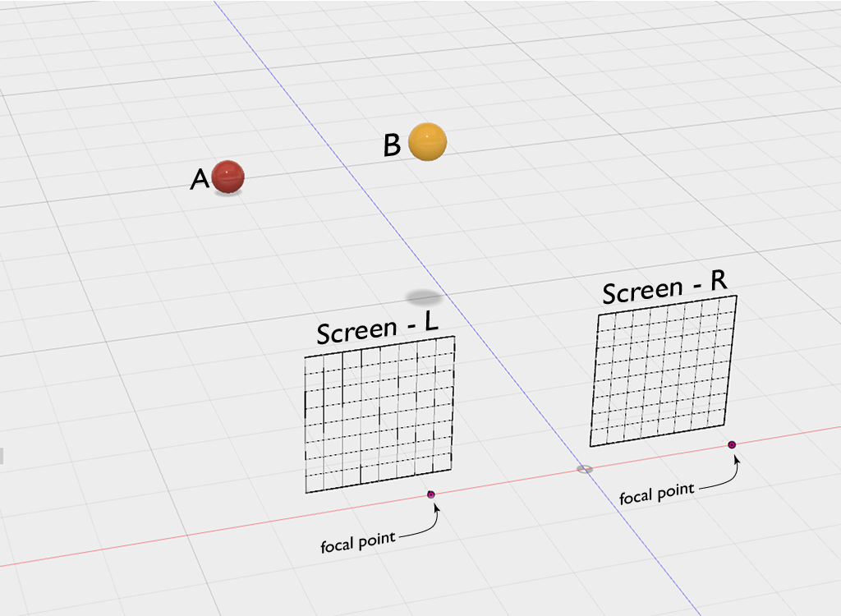Click the "B" letter label

(392, 145)
